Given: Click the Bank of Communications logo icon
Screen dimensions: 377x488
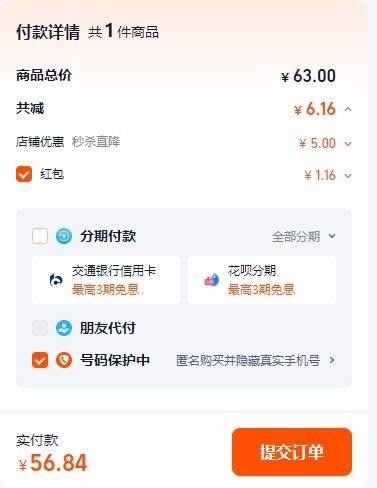Looking at the screenshot, I should [x=56, y=280].
